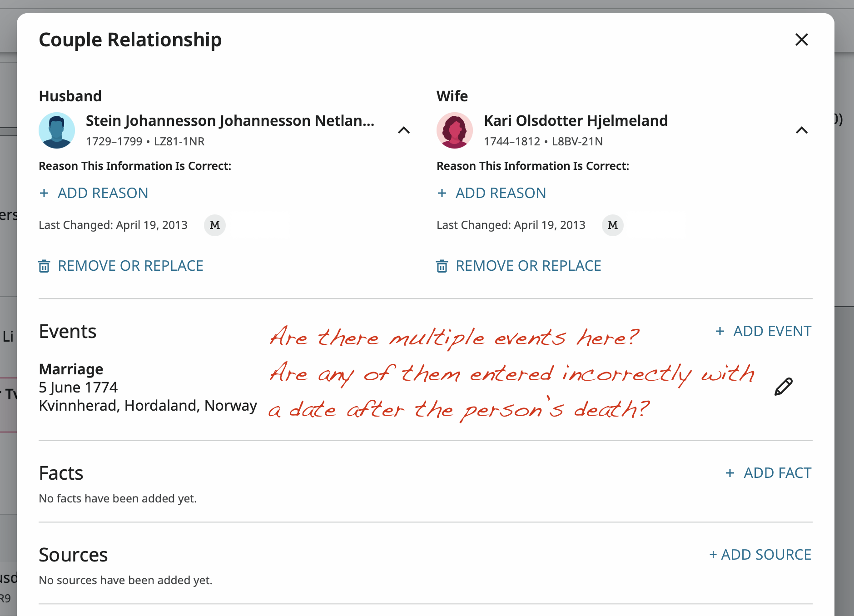Open Kari Olsdotter Hjelmeland's name link

coord(576,121)
